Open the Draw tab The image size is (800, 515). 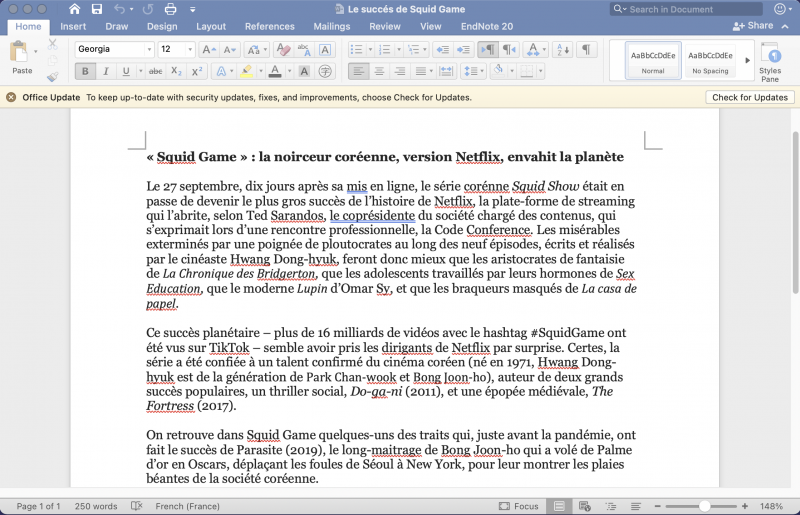click(116, 27)
